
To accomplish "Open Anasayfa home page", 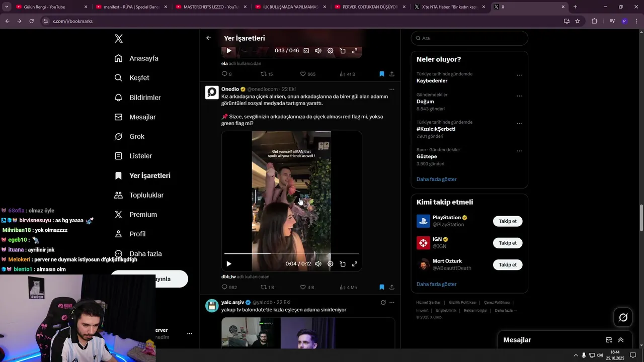I will coord(137,58).
